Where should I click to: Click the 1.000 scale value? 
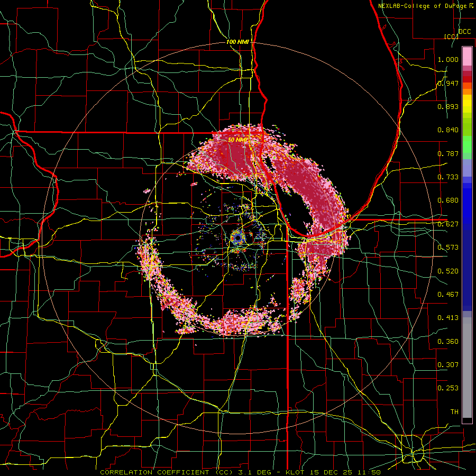tap(448, 59)
